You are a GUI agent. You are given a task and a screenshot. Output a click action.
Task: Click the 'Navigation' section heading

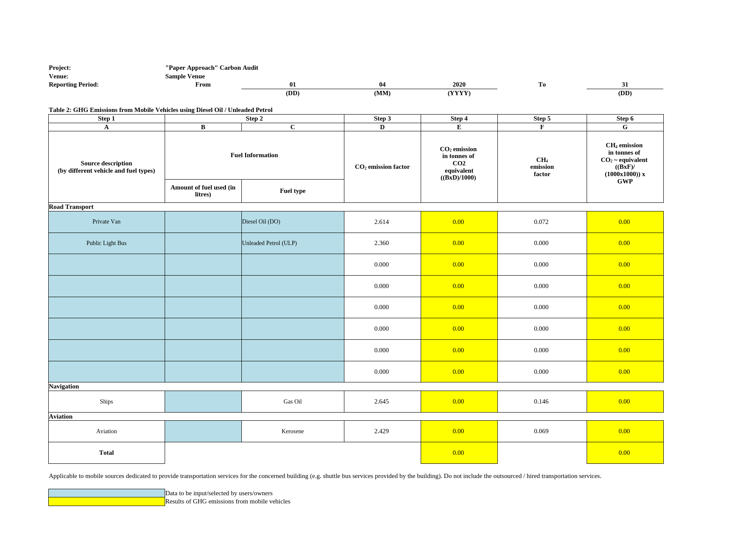64,386
